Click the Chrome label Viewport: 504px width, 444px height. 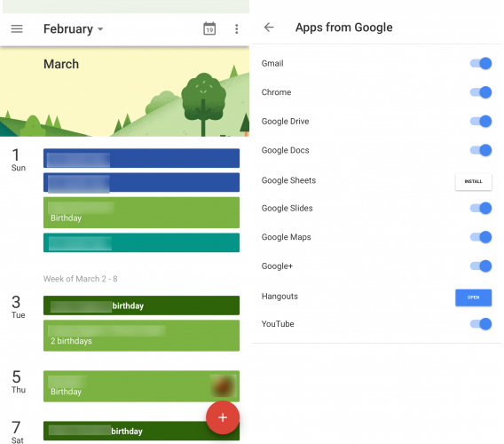point(277,92)
